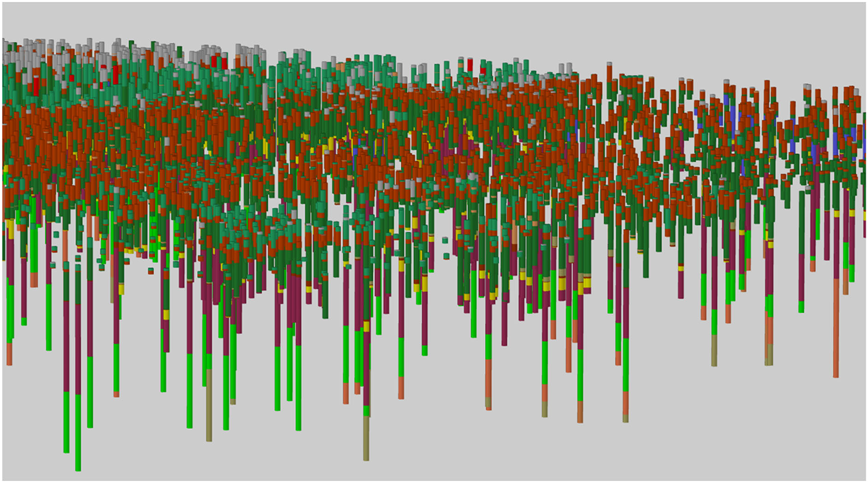
Task: Select the deepest borehole ending in bright green
Action: pyautogui.click(x=78, y=368)
